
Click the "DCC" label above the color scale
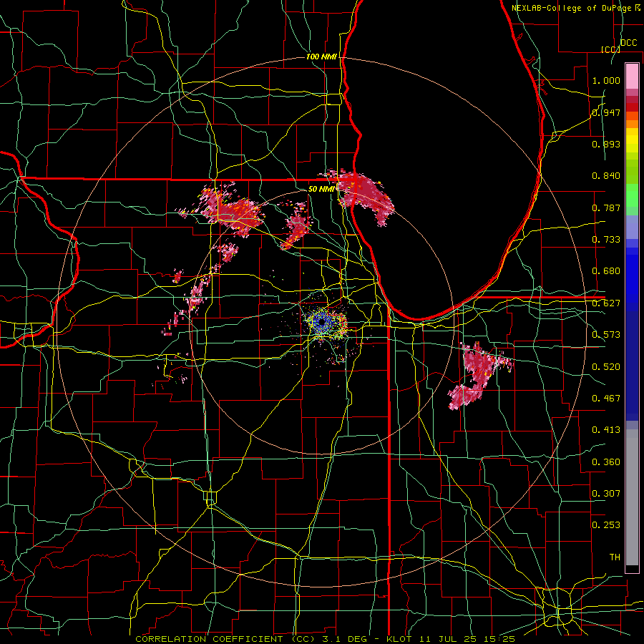tap(629, 43)
